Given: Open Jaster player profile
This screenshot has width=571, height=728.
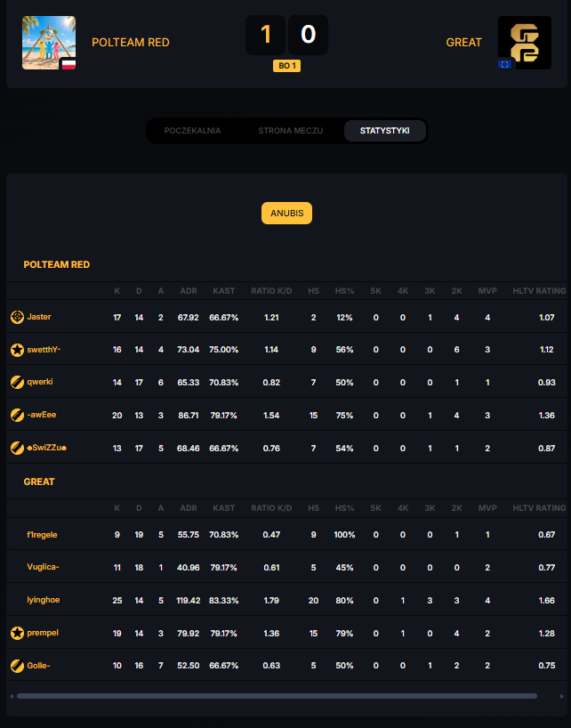Looking at the screenshot, I should point(39,317).
